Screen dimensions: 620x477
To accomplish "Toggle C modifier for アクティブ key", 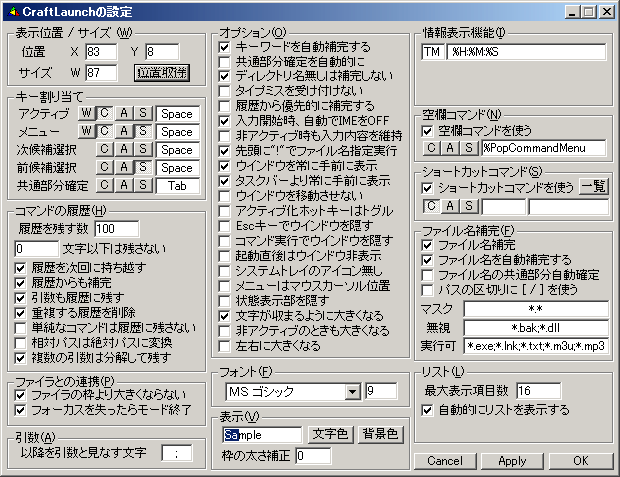I will tap(104, 113).
